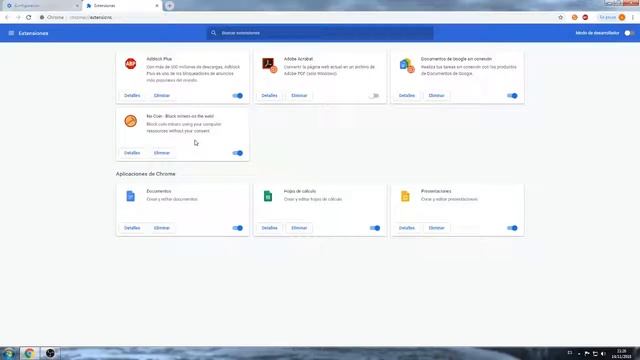
Task: Click the Buscar extensiones search field
Action: tap(320, 33)
